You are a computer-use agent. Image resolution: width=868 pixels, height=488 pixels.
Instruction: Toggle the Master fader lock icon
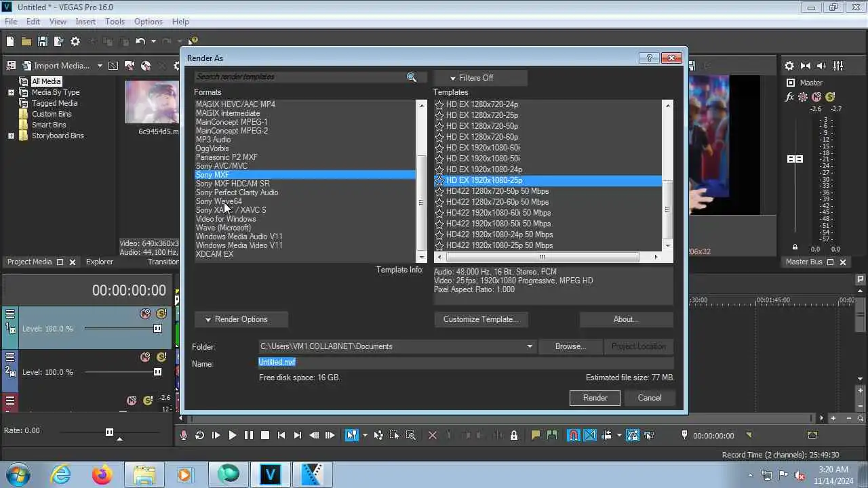tap(795, 247)
